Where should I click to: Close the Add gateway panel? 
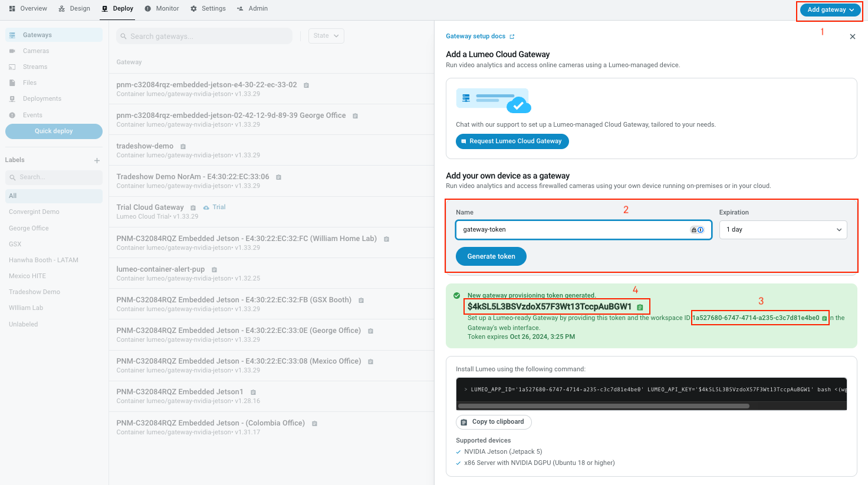pos(852,37)
